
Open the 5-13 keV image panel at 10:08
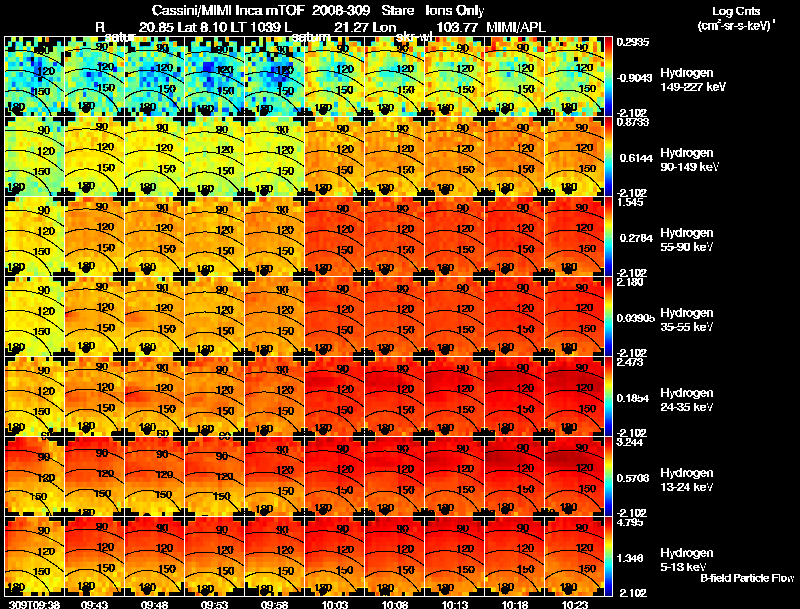(394, 556)
